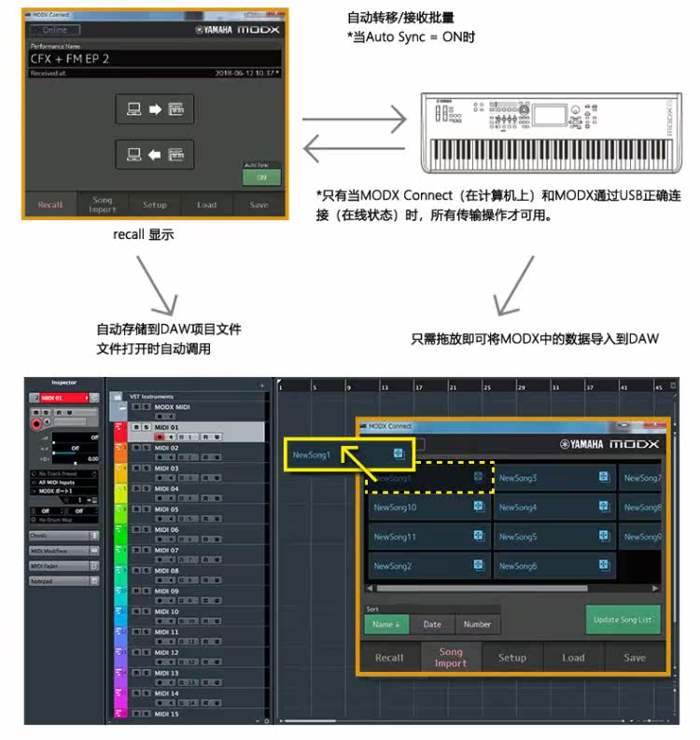
Task: Click the NewSong5 tile drag icon
Action: click(x=604, y=536)
